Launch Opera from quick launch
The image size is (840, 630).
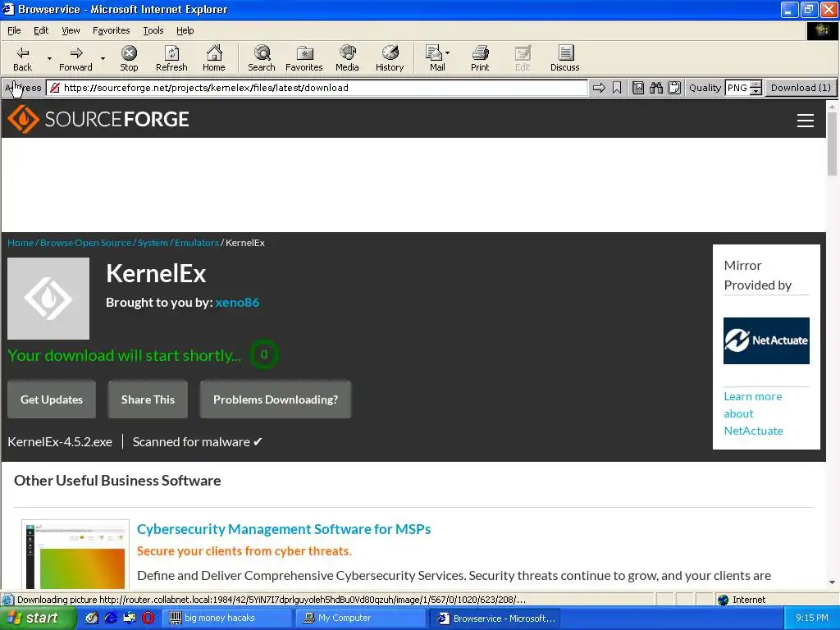(x=148, y=619)
